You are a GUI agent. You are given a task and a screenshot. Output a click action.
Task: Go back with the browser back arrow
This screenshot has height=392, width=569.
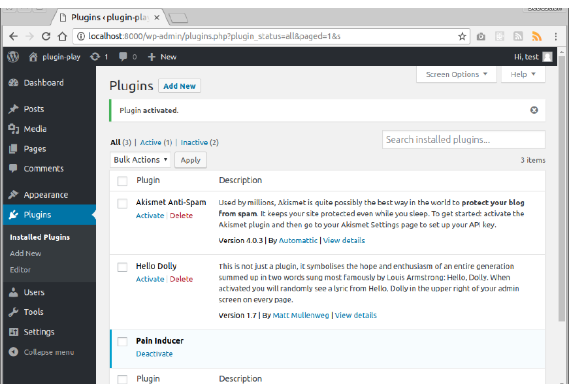coord(14,37)
